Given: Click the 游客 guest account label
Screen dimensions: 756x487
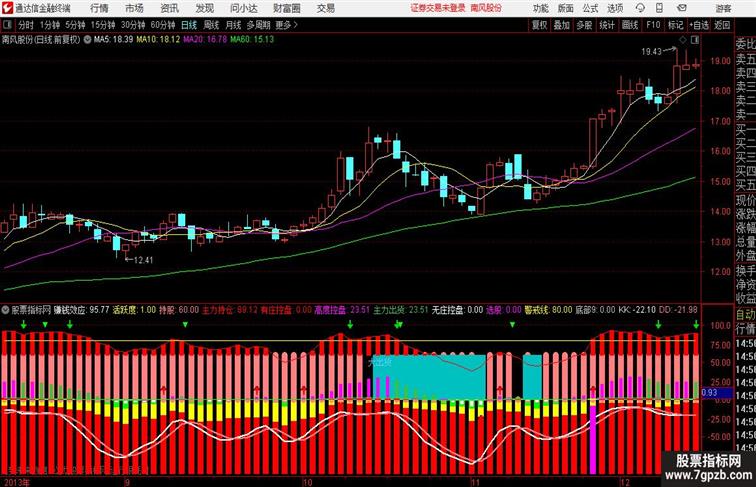Looking at the screenshot, I should click(723, 8).
